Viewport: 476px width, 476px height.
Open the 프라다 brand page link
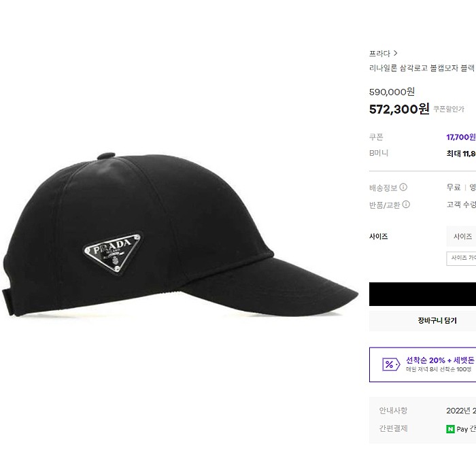click(x=379, y=54)
